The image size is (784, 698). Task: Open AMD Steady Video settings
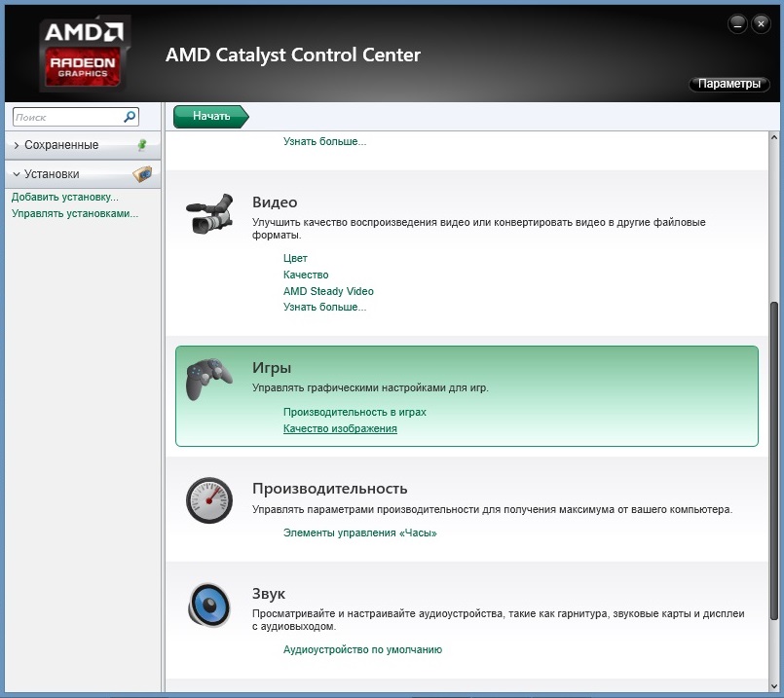click(328, 291)
